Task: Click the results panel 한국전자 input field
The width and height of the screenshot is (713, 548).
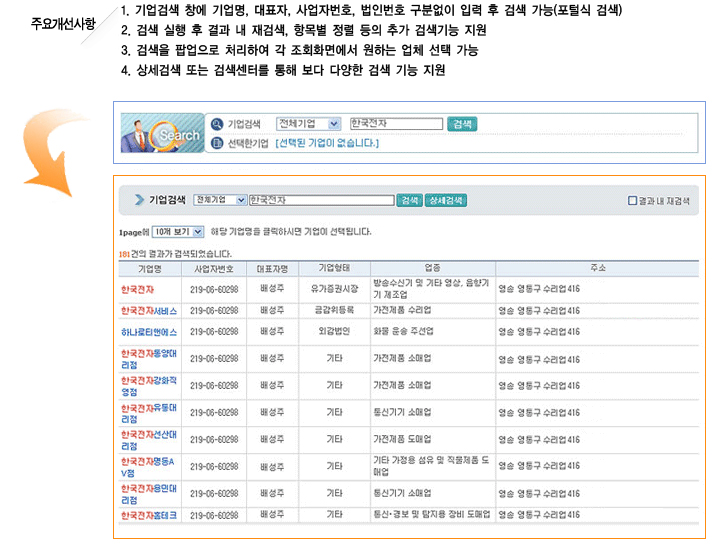Action: coord(321,200)
